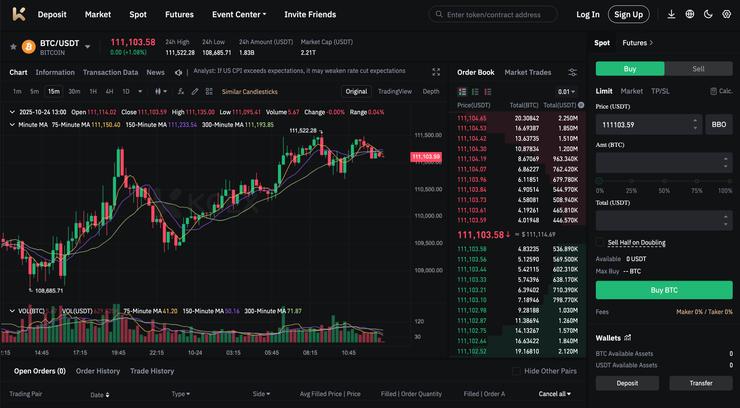This screenshot has height=408, width=740.
Task: Select the 1m timeframe
Action: [x=17, y=92]
